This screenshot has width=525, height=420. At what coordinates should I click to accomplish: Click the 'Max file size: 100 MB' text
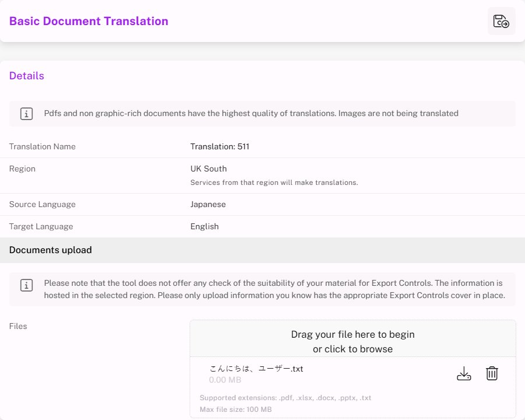235,409
